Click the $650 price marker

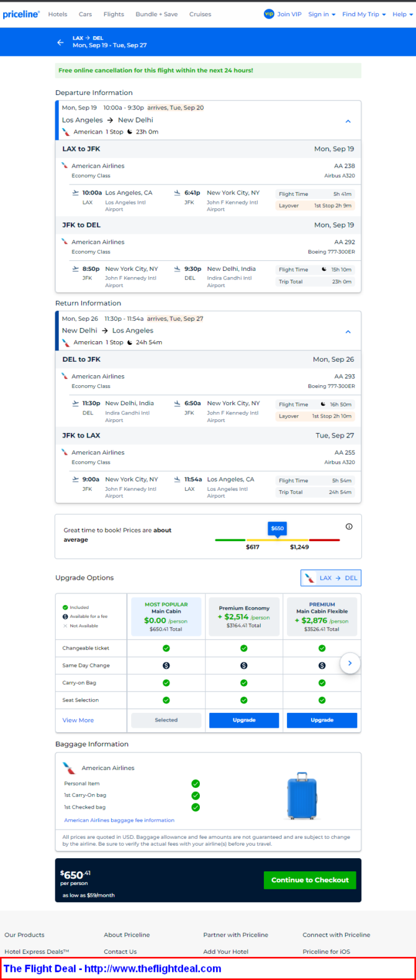278,529
